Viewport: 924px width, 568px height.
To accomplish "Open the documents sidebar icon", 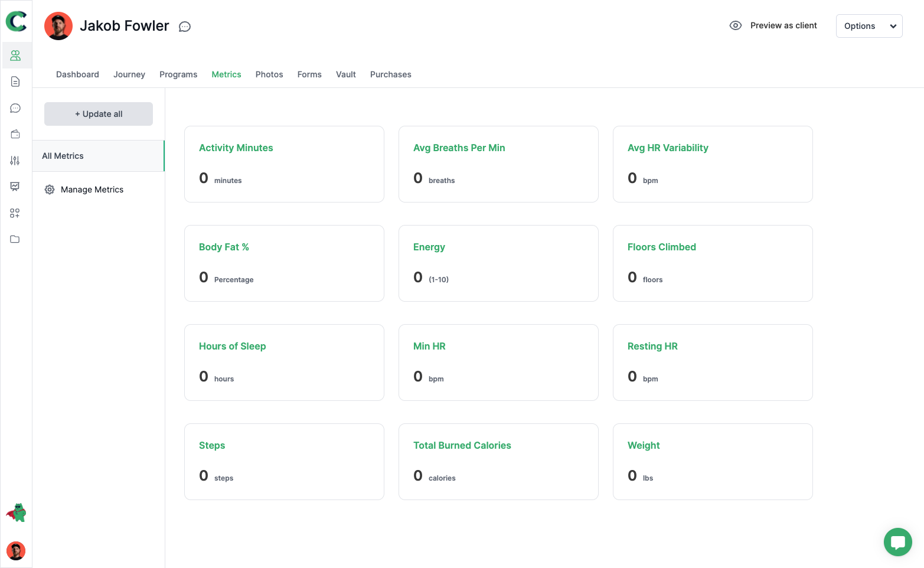I will coord(16,81).
